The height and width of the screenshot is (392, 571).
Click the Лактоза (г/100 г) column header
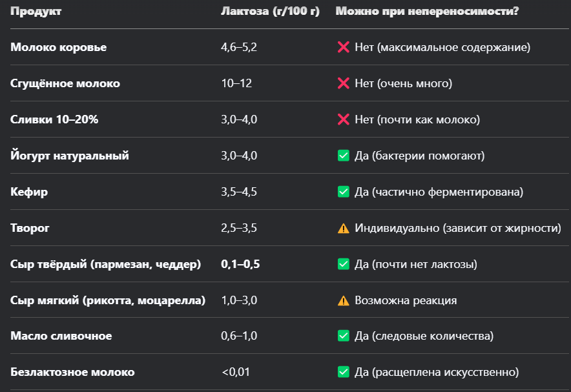click(270, 12)
